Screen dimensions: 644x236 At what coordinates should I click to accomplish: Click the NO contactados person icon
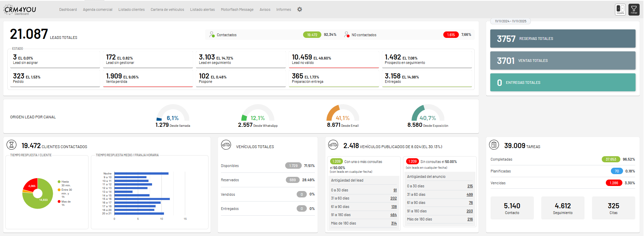coord(347,34)
